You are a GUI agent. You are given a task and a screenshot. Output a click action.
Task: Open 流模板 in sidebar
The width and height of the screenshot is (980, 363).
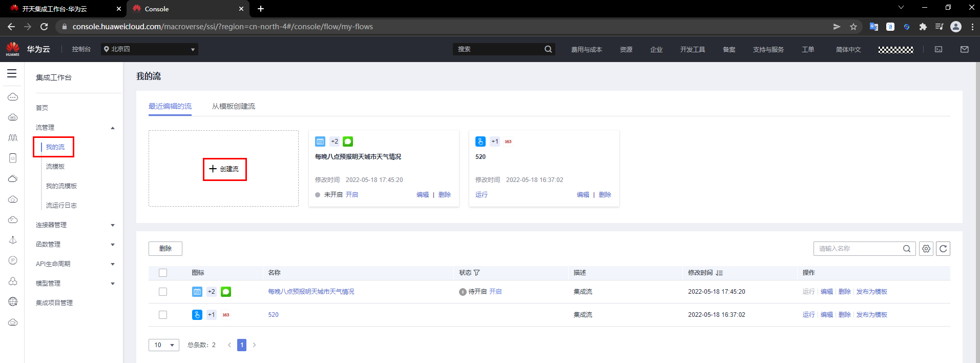[x=55, y=167]
